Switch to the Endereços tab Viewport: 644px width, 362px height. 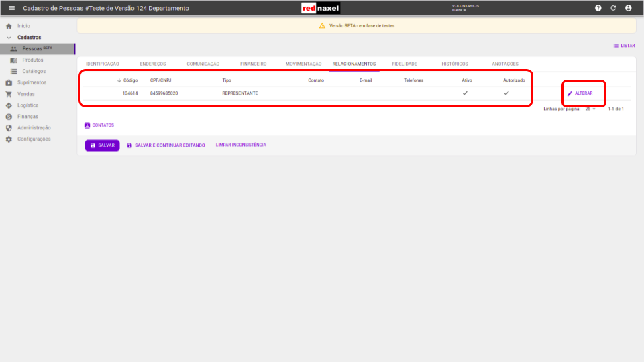click(153, 64)
